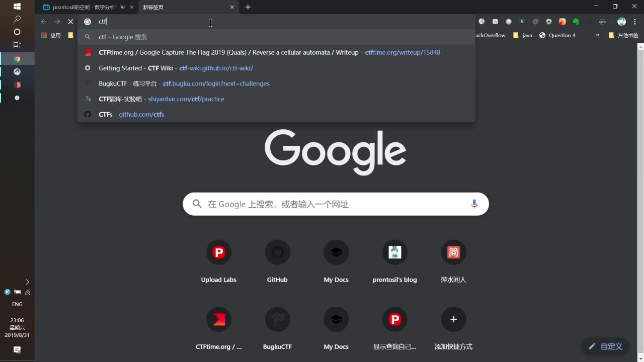Click the light gear extension icon

[x=549, y=22]
